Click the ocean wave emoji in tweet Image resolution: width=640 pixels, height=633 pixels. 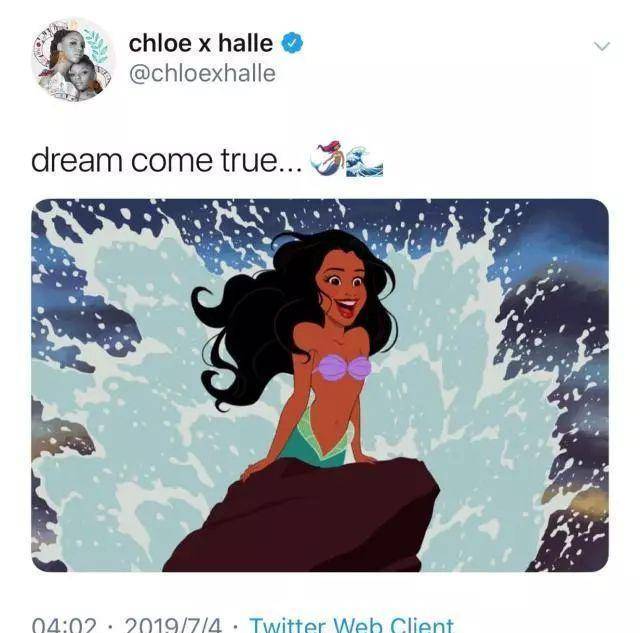coord(364,161)
